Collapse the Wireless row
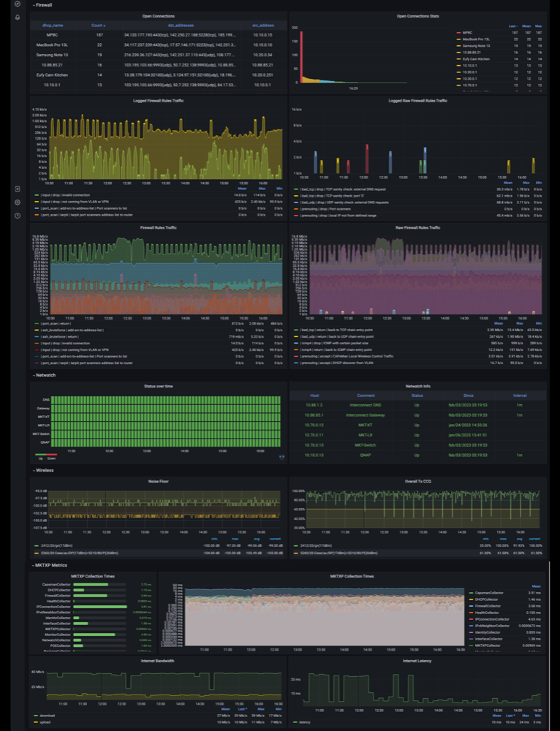 pyautogui.click(x=43, y=470)
